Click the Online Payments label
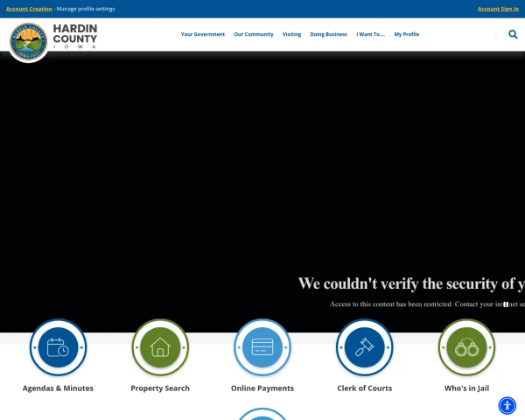Image resolution: width=525 pixels, height=420 pixels. [x=262, y=388]
